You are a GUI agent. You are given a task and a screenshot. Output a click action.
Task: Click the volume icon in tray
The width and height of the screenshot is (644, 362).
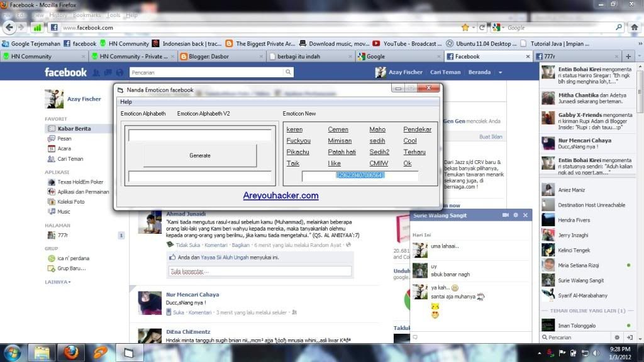coord(596,353)
